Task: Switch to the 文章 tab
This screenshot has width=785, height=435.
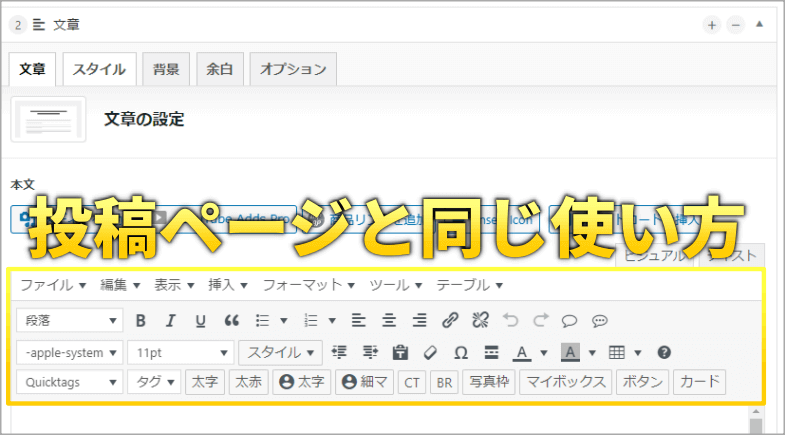Action: (33, 69)
